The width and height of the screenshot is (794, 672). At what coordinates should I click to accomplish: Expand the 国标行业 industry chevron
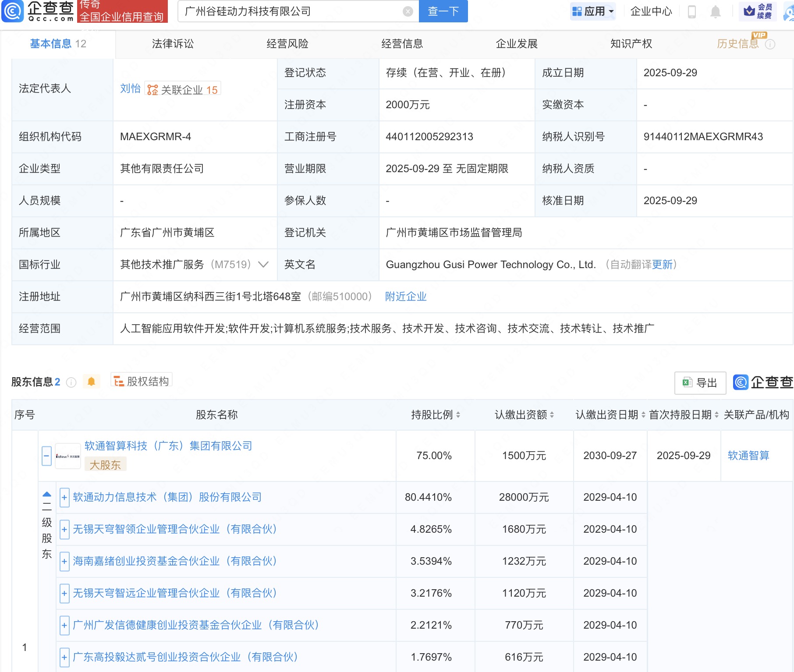pyautogui.click(x=263, y=265)
